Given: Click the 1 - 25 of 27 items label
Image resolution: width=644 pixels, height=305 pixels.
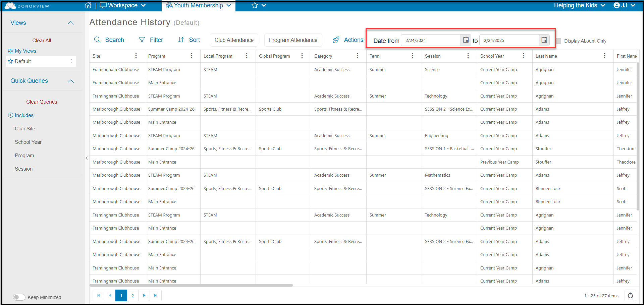Looking at the screenshot, I should tap(601, 296).
